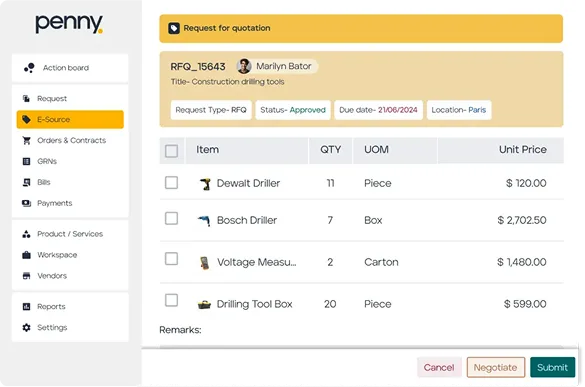Go to Orders & Contracts
The width and height of the screenshot is (585, 387).
click(70, 140)
